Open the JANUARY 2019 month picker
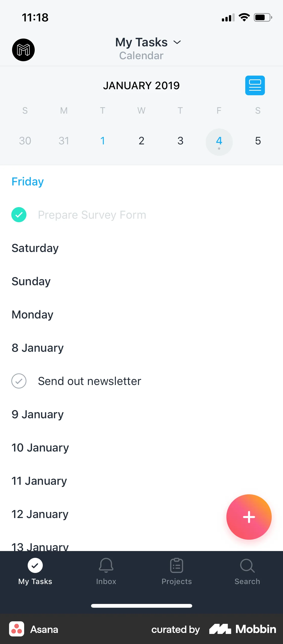This screenshot has width=283, height=644. click(141, 85)
